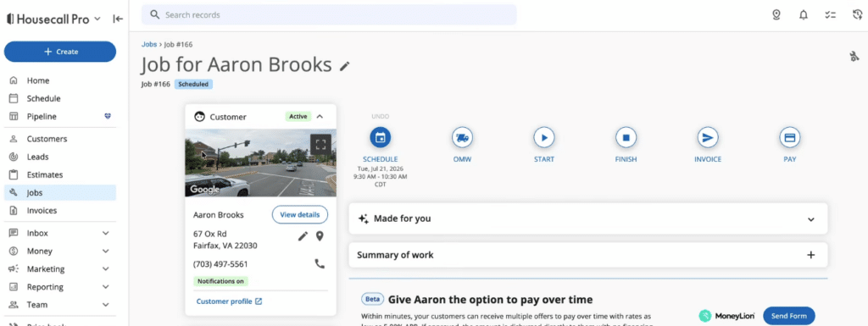Click the Customers person icon

tap(14, 139)
